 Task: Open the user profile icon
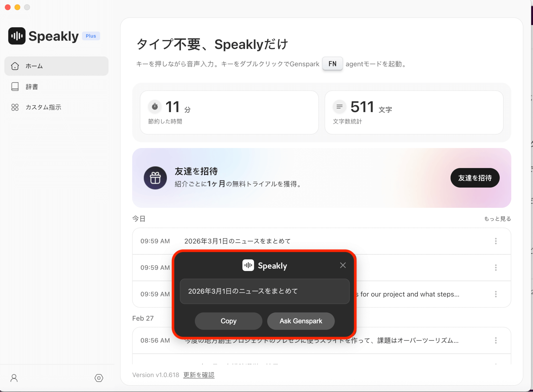(14, 378)
